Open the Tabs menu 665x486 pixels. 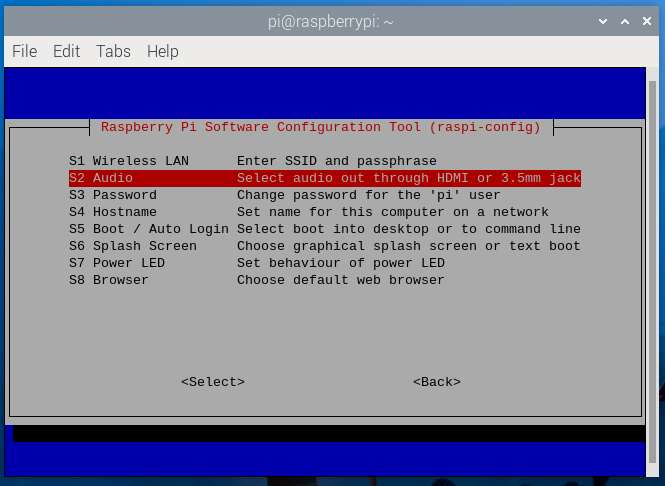click(x=113, y=51)
